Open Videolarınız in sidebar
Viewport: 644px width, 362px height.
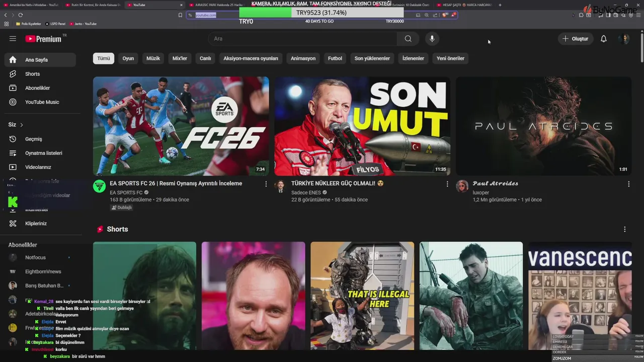point(40,167)
